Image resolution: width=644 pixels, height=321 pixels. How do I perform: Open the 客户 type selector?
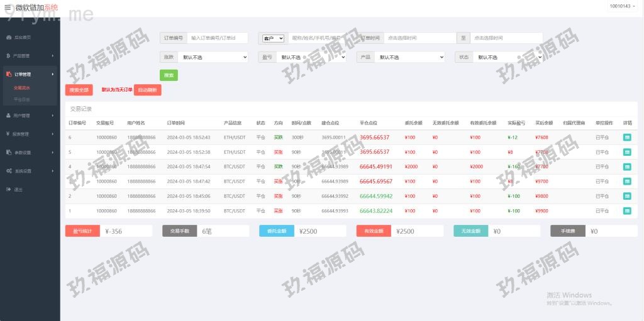tap(274, 38)
